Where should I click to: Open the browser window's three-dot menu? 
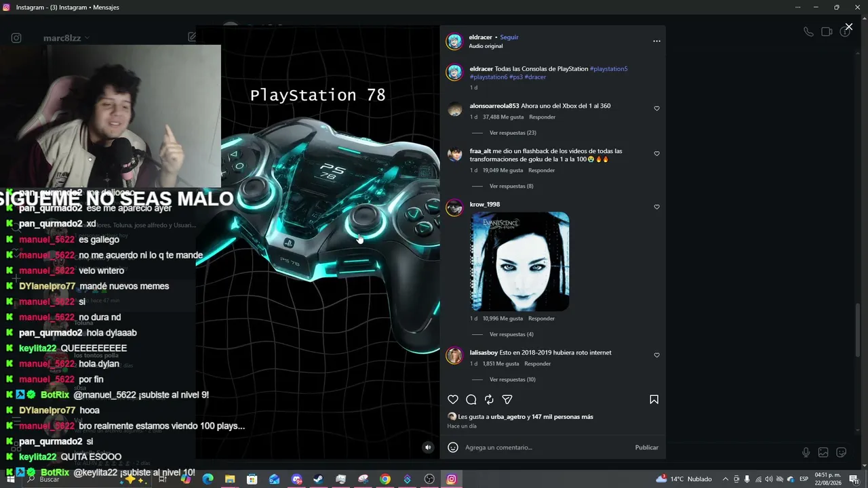point(797,7)
